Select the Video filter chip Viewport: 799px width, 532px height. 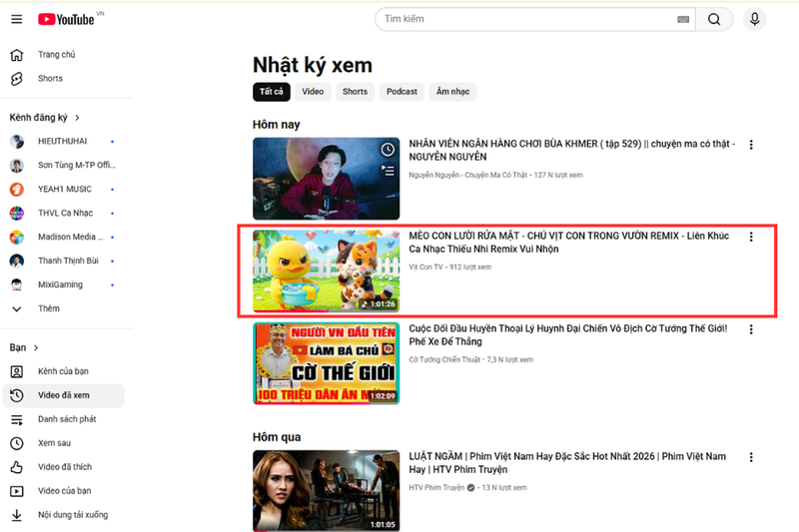tap(313, 92)
